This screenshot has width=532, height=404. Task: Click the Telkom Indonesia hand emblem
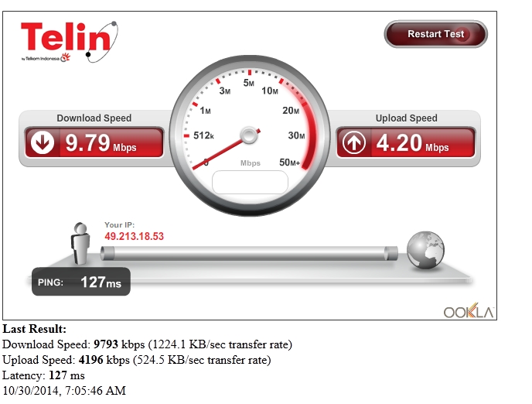(65, 57)
